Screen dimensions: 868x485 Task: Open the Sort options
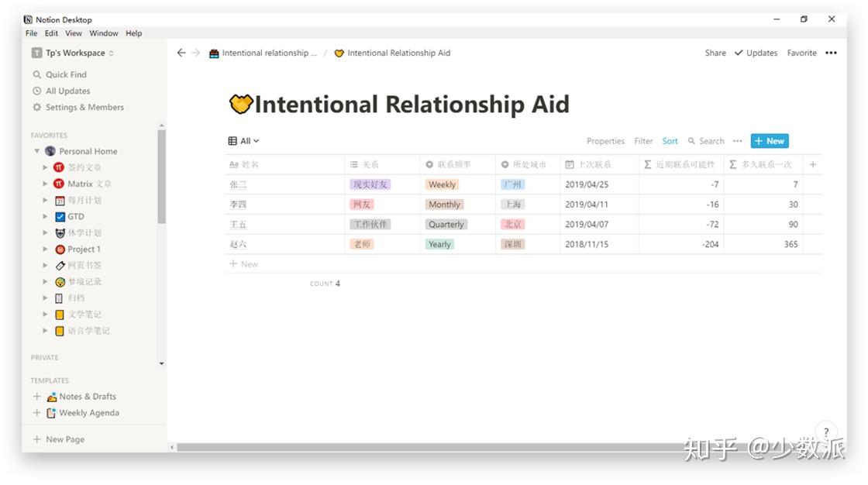670,141
